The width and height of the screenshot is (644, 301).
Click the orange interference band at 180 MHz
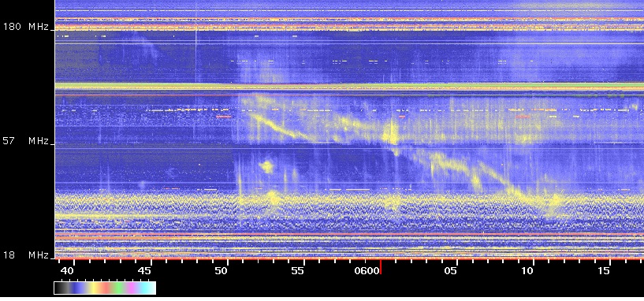pyautogui.click(x=349, y=28)
